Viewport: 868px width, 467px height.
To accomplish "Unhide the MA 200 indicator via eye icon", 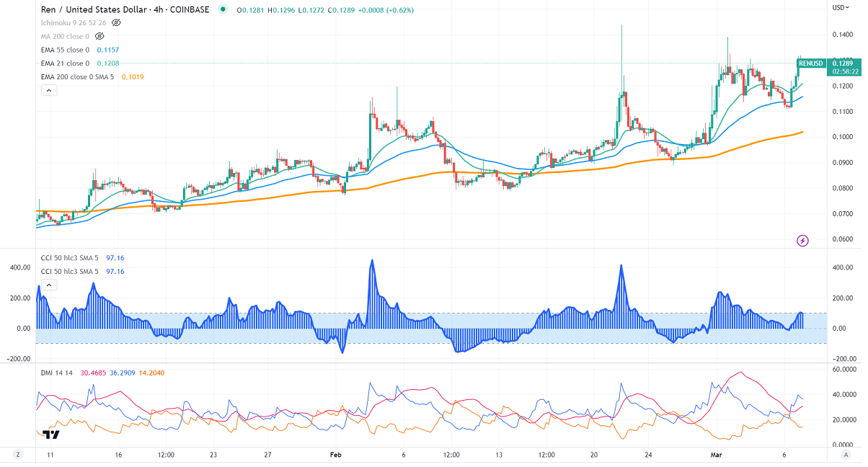I will click(x=99, y=36).
